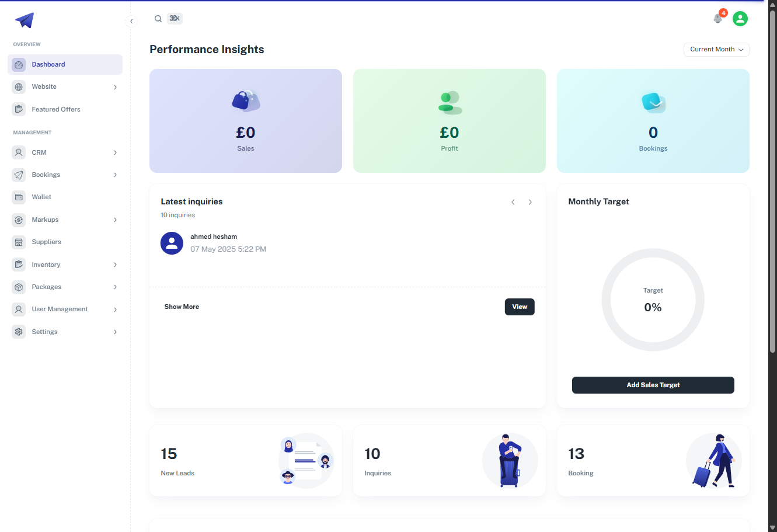Open the Wallet menu item

coord(65,197)
